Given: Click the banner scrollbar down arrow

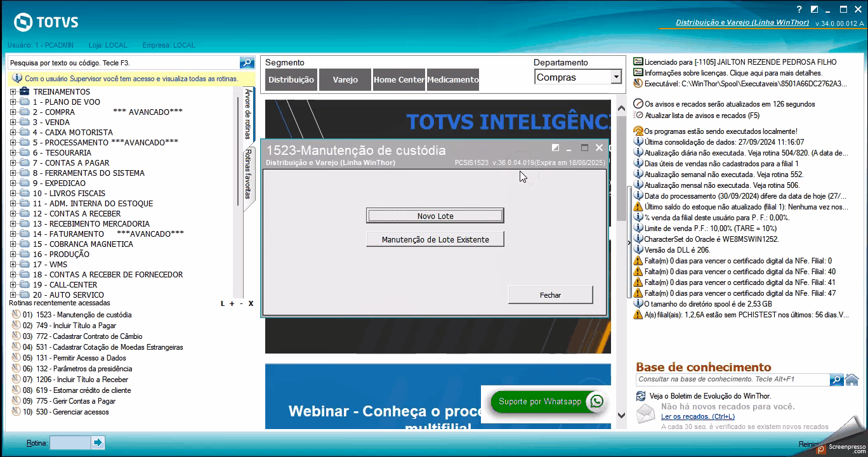Looking at the screenshot, I should click(x=621, y=416).
